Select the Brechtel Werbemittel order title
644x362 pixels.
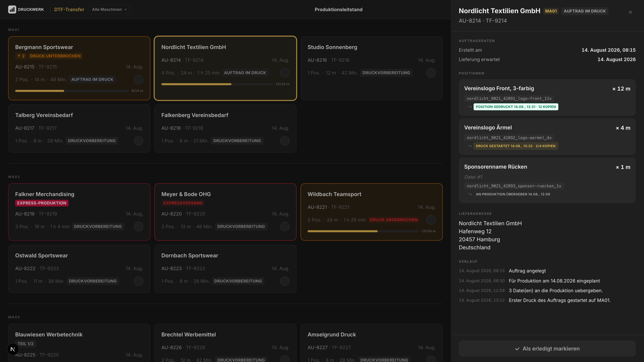[x=188, y=335]
